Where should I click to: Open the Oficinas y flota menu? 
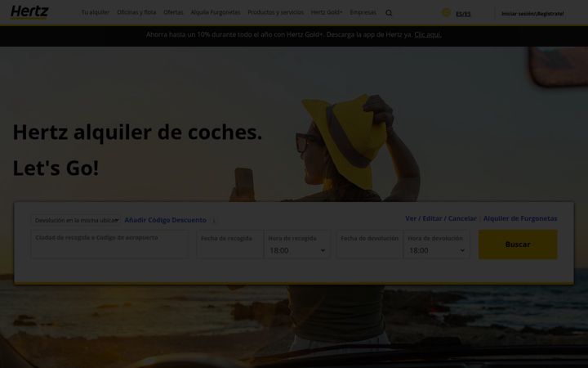pyautogui.click(x=136, y=12)
